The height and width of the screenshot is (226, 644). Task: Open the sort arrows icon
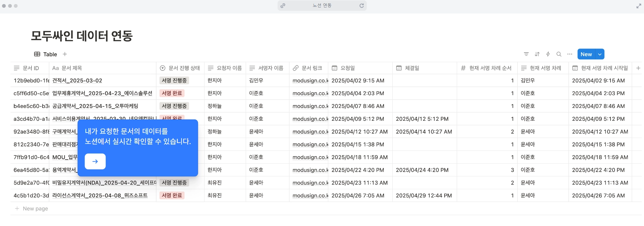point(537,54)
